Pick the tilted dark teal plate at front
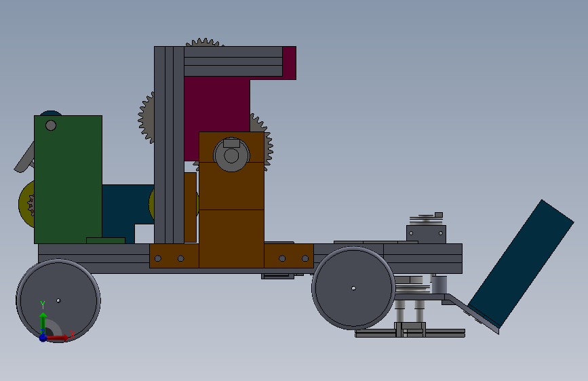This screenshot has height=381, width=588. [x=522, y=263]
